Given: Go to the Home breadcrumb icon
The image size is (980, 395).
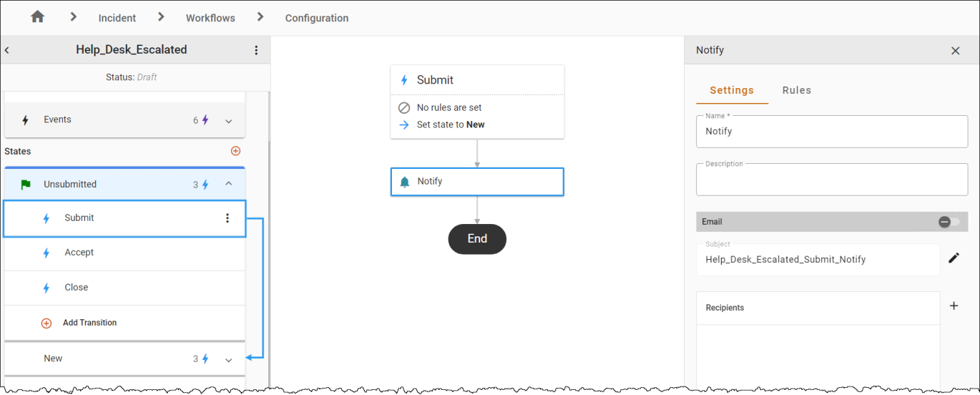Looking at the screenshot, I should point(38,17).
